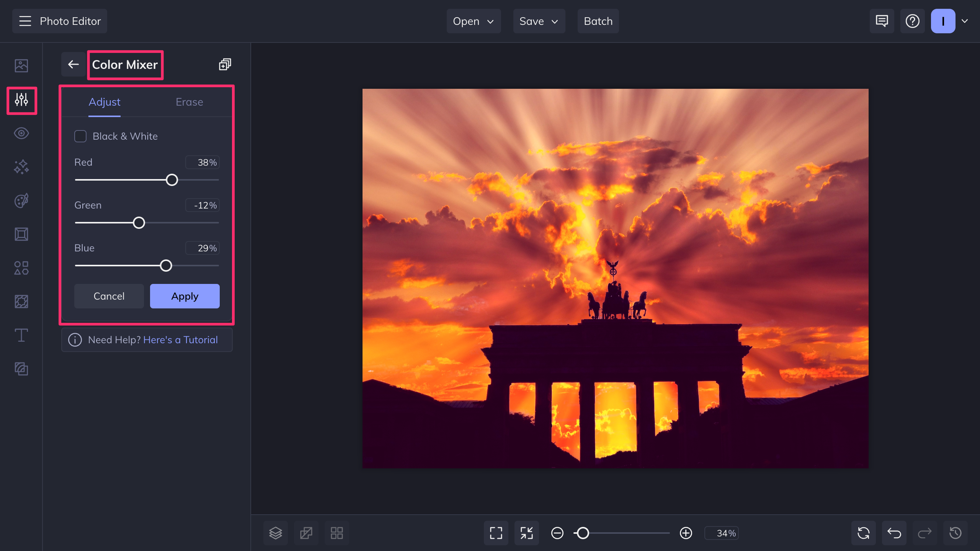Open the account menu chevron at top right

click(965, 21)
